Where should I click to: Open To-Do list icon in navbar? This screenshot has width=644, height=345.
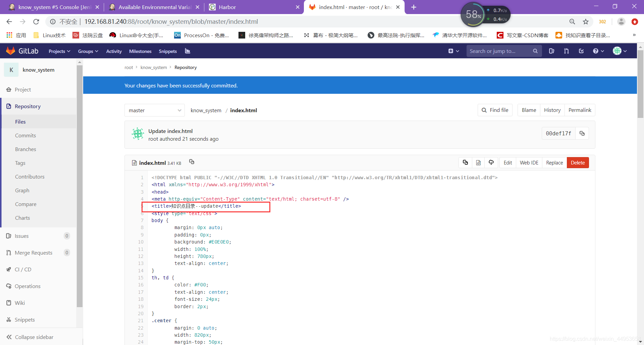[581, 51]
